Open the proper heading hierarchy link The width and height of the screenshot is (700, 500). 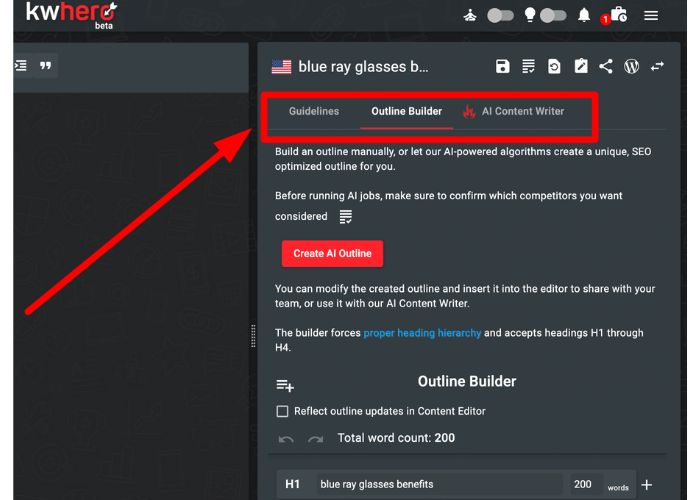422,333
